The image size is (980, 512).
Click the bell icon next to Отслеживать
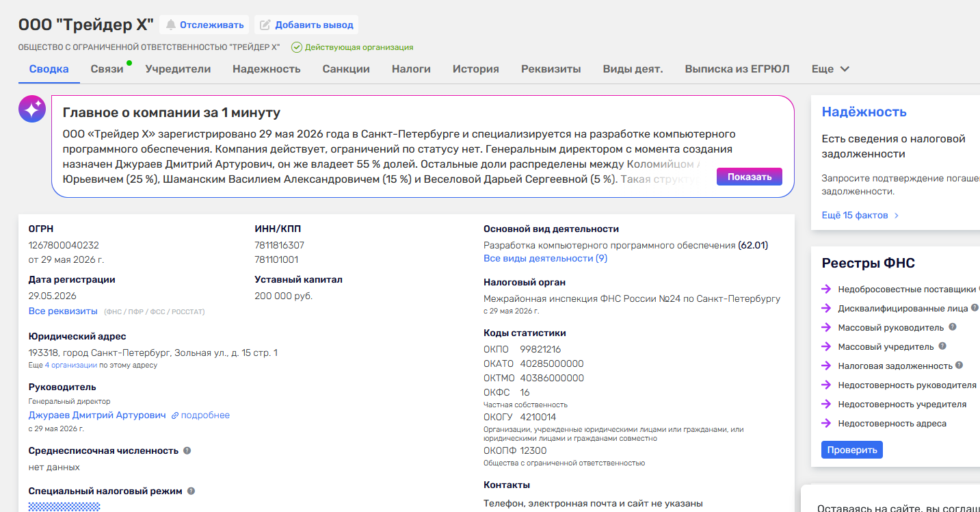(x=171, y=25)
